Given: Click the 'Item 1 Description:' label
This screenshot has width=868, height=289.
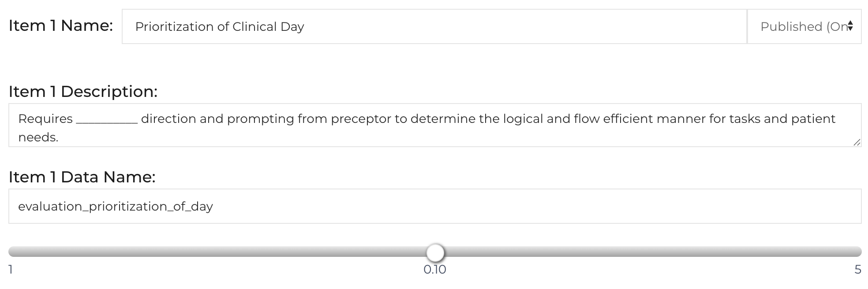Looking at the screenshot, I should click(x=83, y=92).
